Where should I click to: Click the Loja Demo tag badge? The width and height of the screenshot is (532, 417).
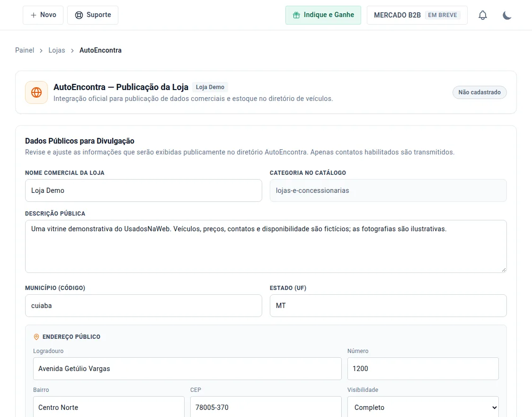click(x=210, y=87)
